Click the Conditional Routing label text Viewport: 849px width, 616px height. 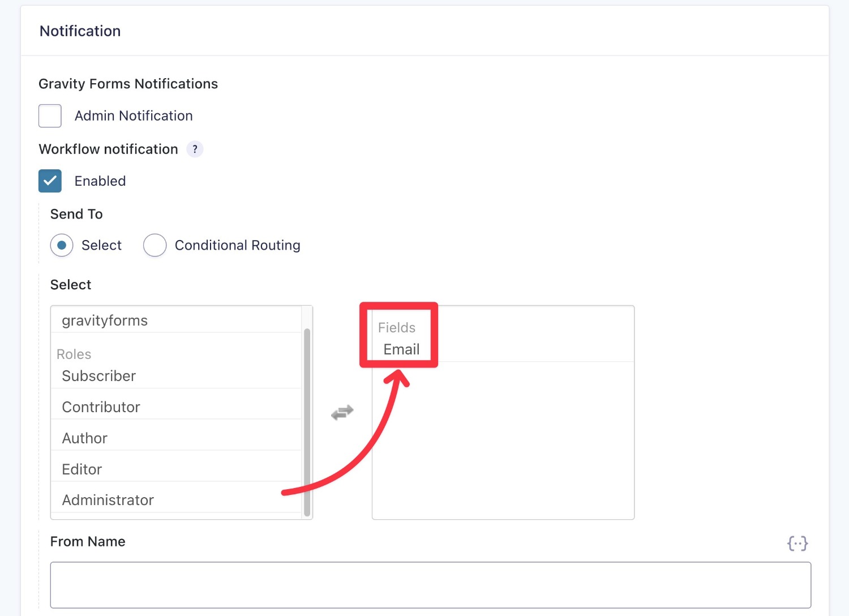(x=237, y=246)
